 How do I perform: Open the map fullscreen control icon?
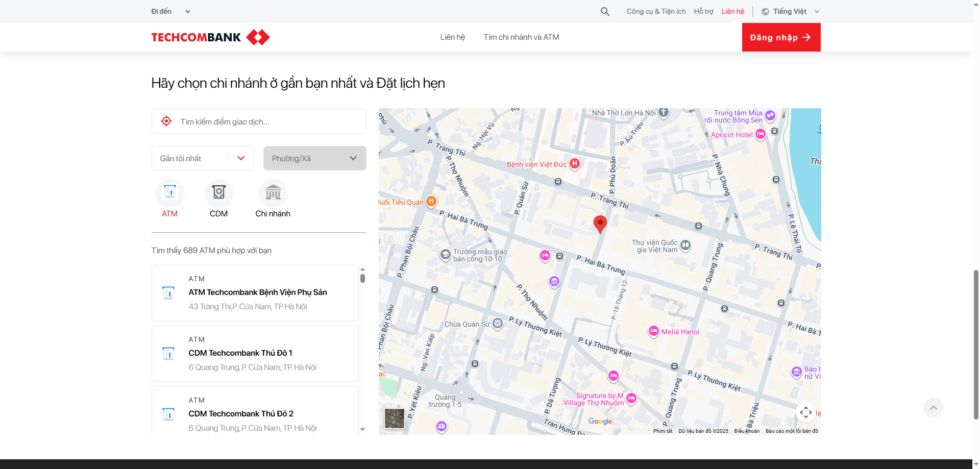pos(806,412)
